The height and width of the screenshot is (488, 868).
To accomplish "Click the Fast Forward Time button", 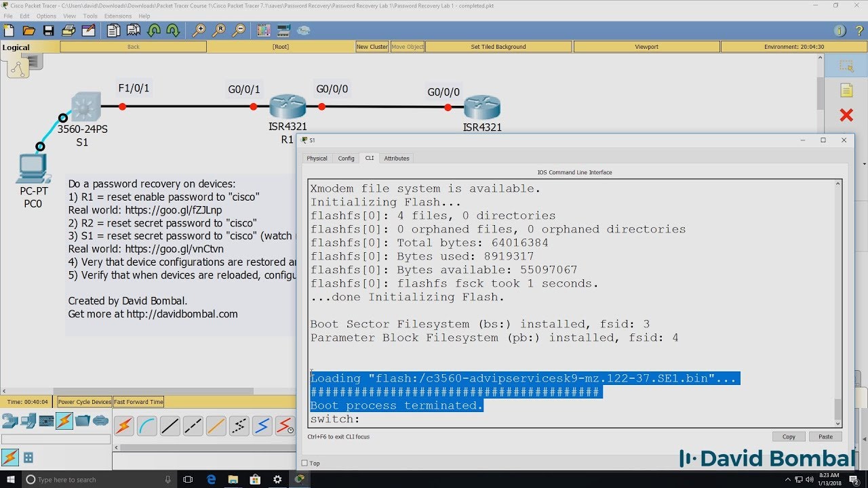I will tap(138, 402).
